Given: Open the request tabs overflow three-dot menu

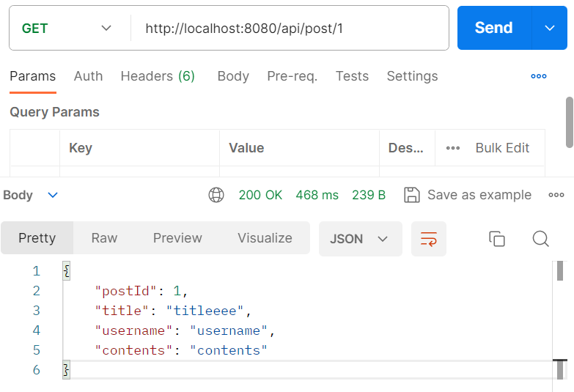Looking at the screenshot, I should click(x=539, y=76).
